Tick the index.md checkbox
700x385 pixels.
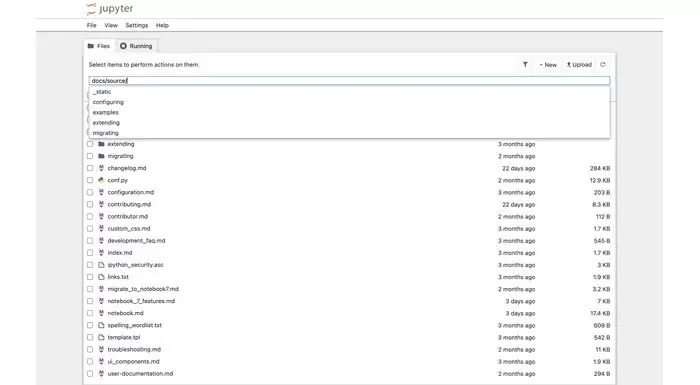click(x=90, y=252)
